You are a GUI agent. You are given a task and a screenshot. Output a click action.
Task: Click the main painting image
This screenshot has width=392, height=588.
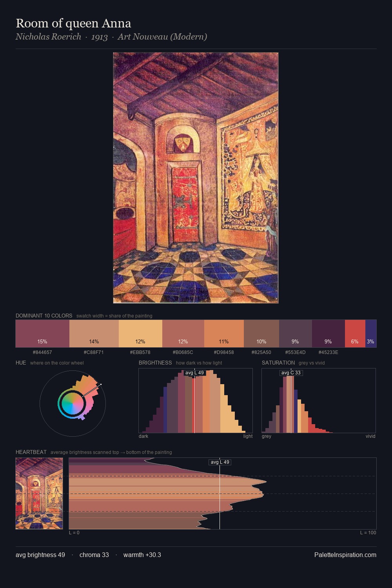click(196, 178)
